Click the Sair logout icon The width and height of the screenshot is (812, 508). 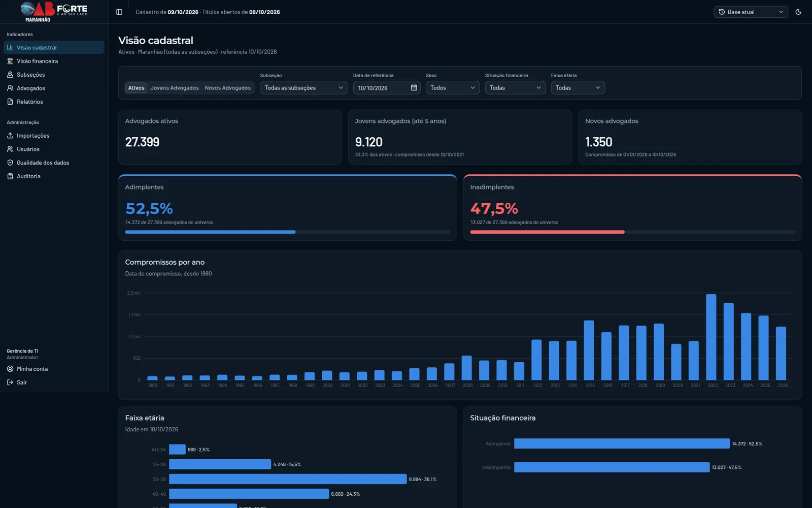(x=10, y=383)
